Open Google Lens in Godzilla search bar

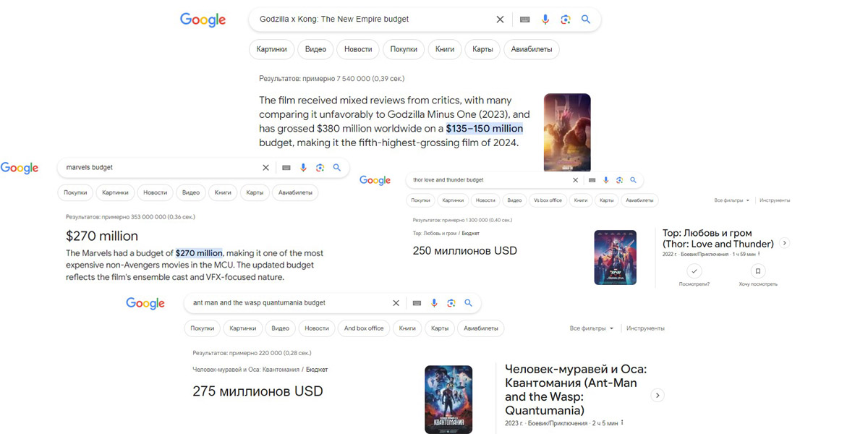pyautogui.click(x=566, y=20)
